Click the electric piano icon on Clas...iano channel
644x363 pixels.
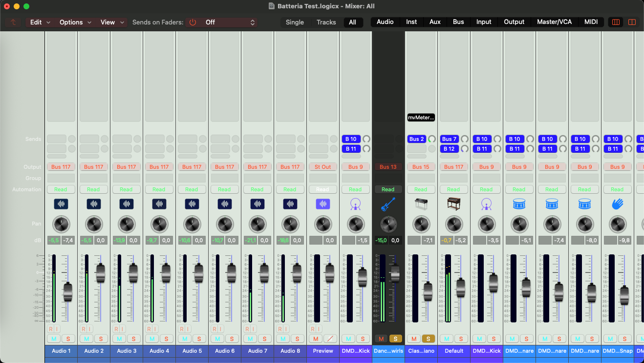(x=421, y=204)
